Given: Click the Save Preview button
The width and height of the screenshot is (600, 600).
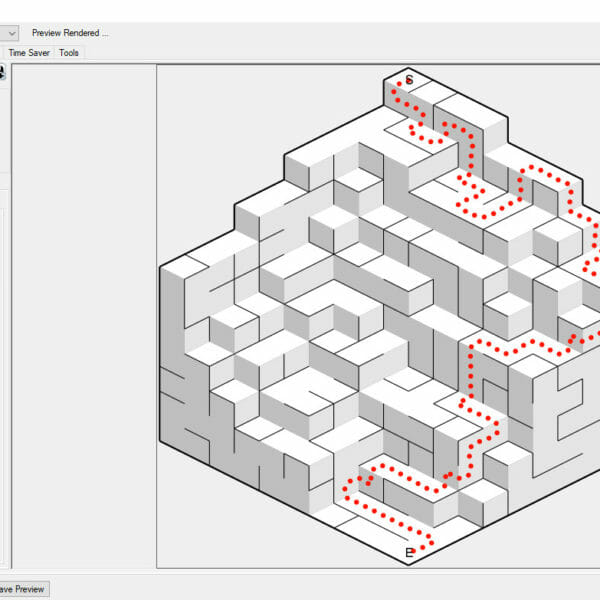Looking at the screenshot, I should [22, 589].
